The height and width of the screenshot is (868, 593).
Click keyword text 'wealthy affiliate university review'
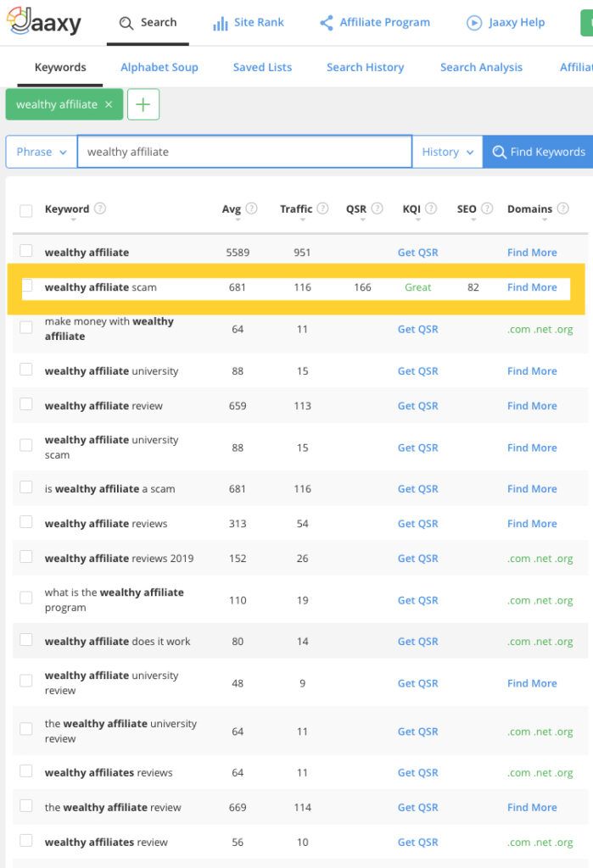click(x=111, y=683)
